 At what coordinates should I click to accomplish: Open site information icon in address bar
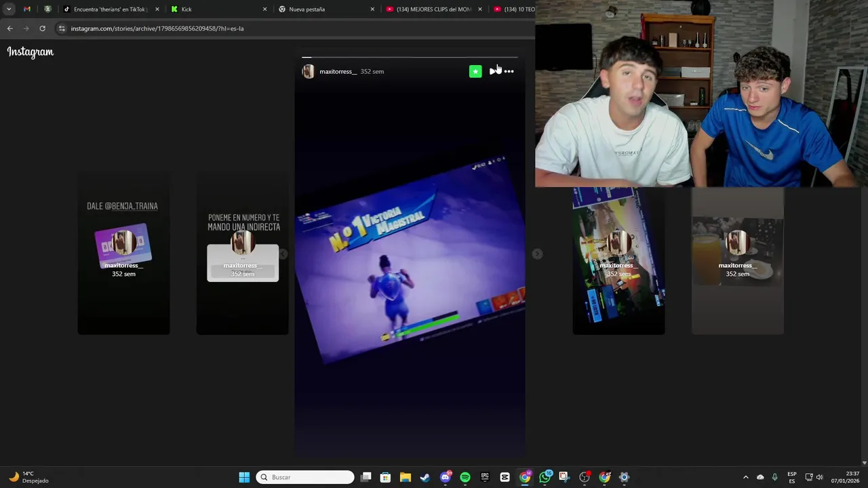[62, 28]
